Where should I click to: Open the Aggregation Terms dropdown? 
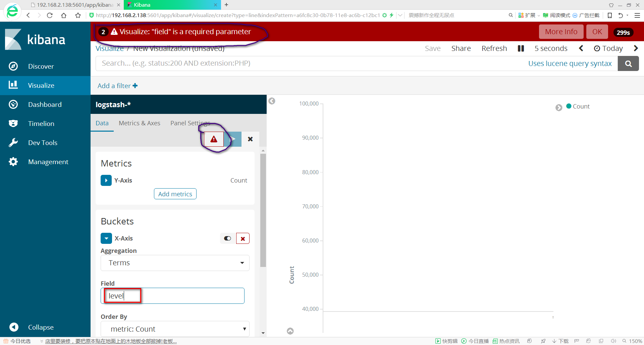coord(175,263)
